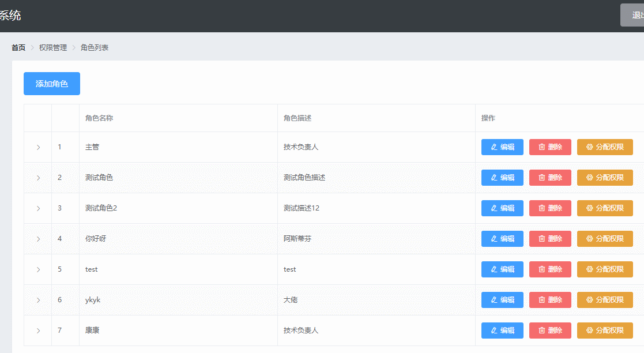Click the 大佬 description cell

click(376, 300)
